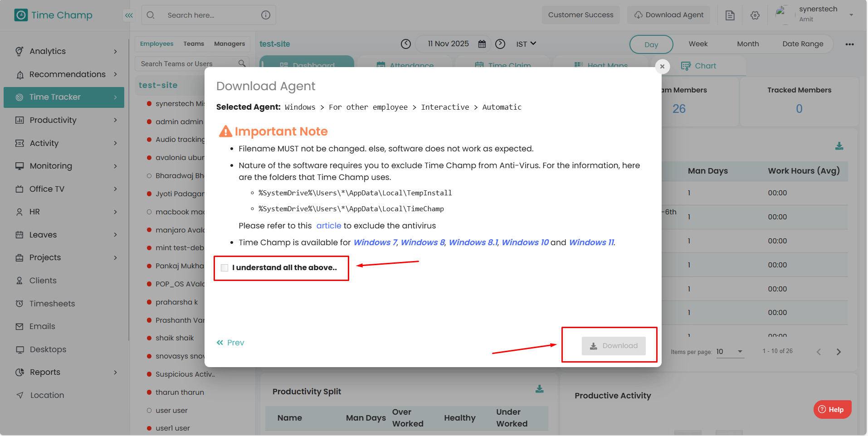Expand the HR menu chevron
The width and height of the screenshot is (868, 436).
pyautogui.click(x=116, y=212)
